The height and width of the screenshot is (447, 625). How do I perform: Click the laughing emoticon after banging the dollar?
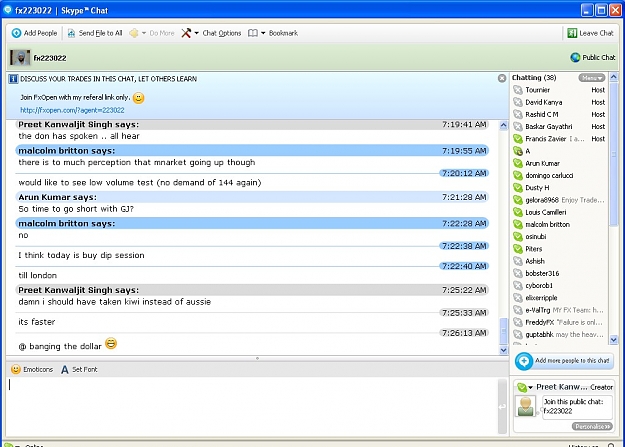tap(111, 343)
